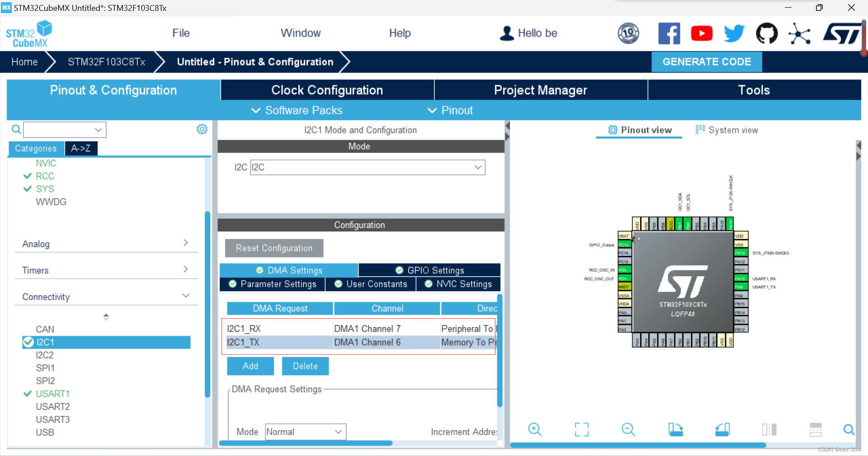This screenshot has height=456, width=868.
Task: Click the STM32CubeMX logo
Action: click(28, 34)
